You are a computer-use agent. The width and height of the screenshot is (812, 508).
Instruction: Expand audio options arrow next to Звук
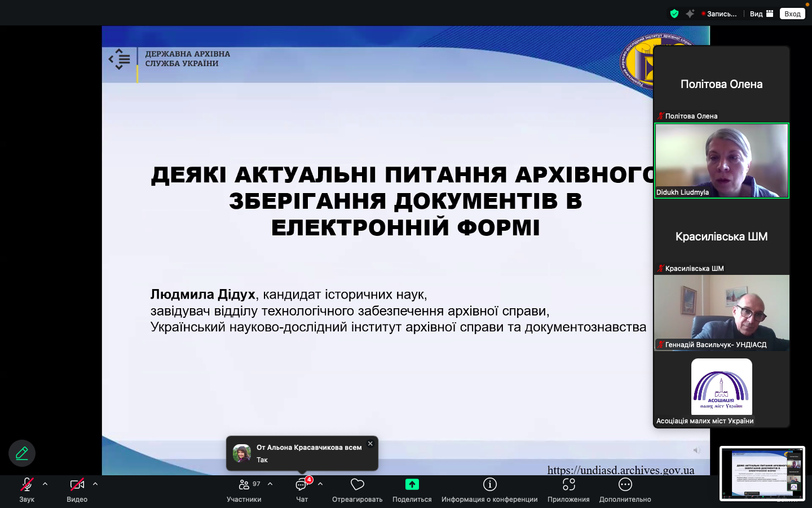tap(45, 484)
